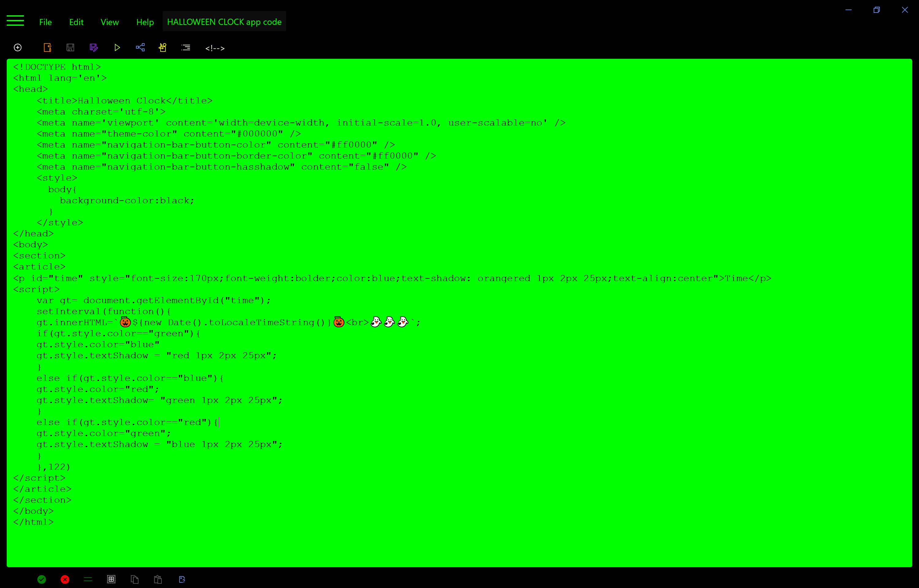Screen dimensions: 919x588
Task: Click the yellow tools customize icon
Action: point(163,47)
